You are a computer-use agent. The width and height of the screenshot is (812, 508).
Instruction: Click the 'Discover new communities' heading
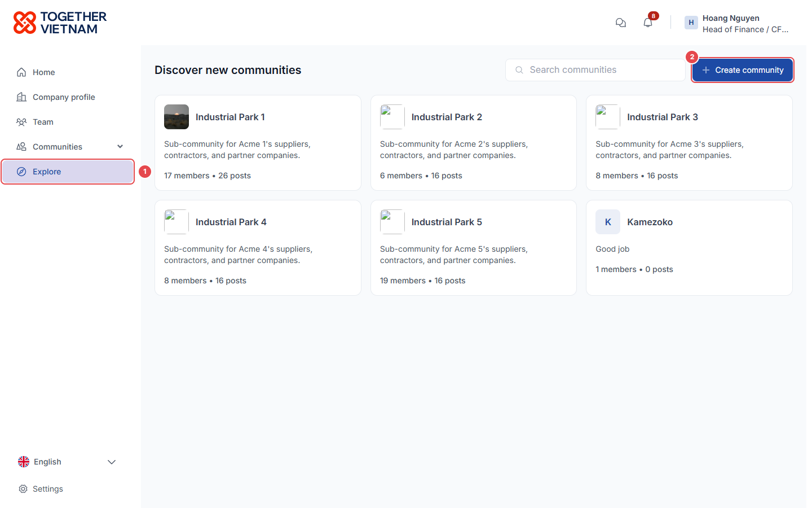tap(228, 70)
